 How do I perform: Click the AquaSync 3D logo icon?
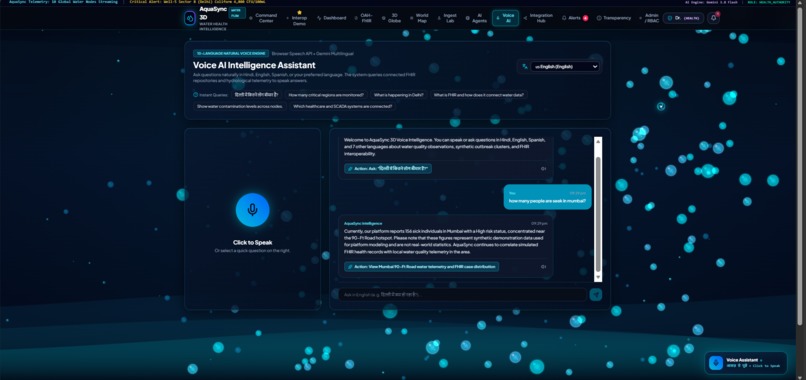(190, 18)
